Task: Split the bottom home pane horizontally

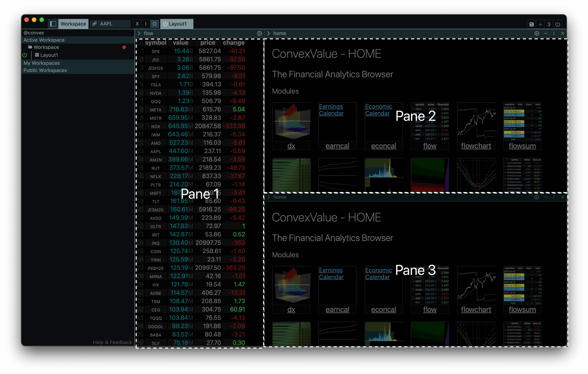Action: (x=546, y=197)
